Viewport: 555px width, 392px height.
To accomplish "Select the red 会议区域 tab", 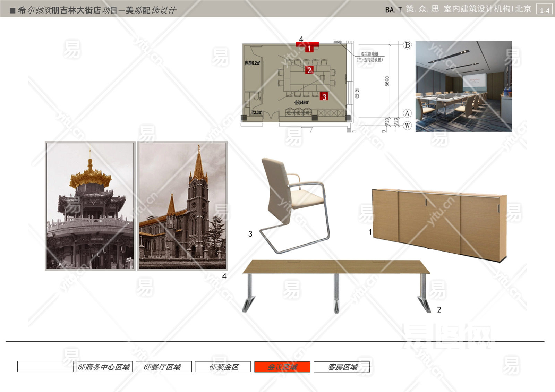I will (282, 367).
